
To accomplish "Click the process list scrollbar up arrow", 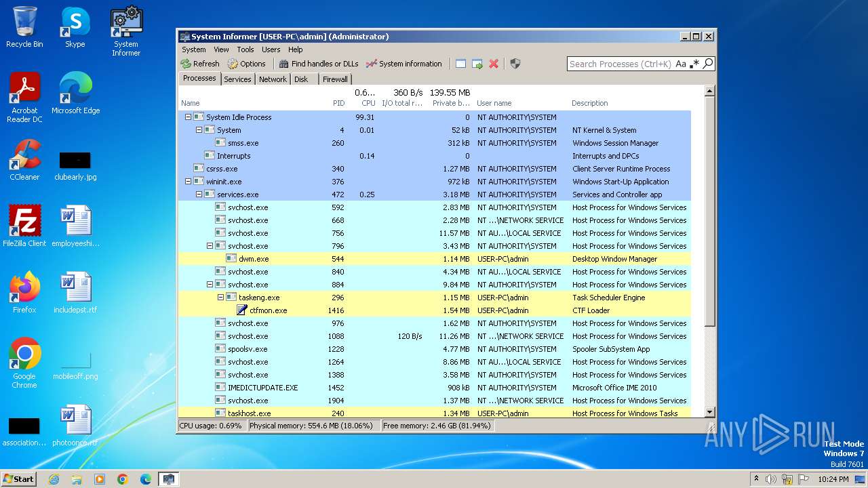I will [709, 91].
